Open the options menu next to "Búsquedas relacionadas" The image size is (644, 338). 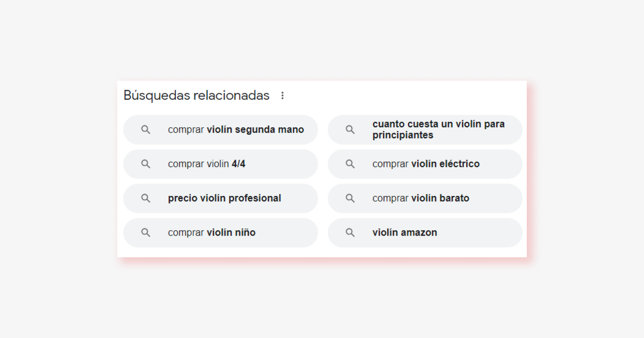click(282, 96)
